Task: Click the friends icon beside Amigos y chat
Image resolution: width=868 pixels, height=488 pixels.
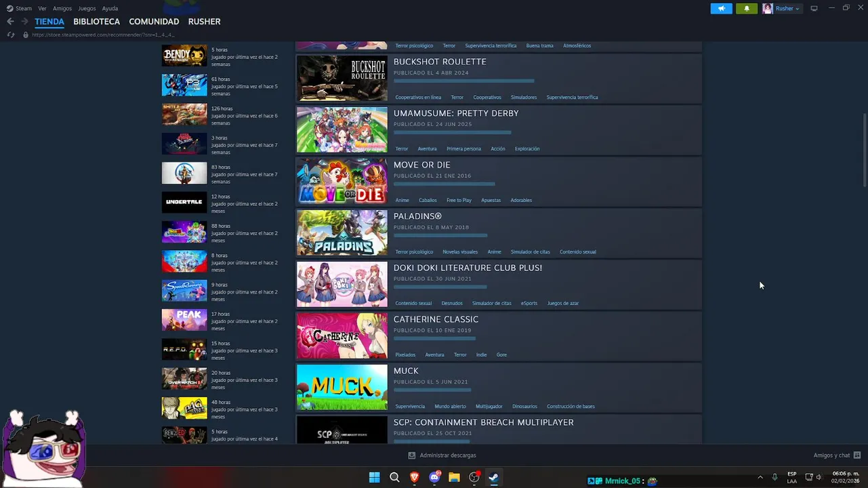Action: tap(857, 455)
